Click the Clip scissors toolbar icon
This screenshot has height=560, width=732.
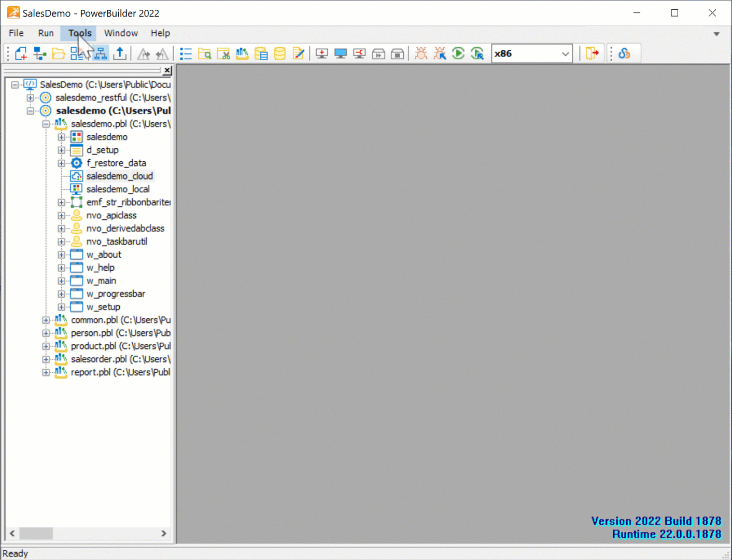pyautogui.click(x=223, y=53)
